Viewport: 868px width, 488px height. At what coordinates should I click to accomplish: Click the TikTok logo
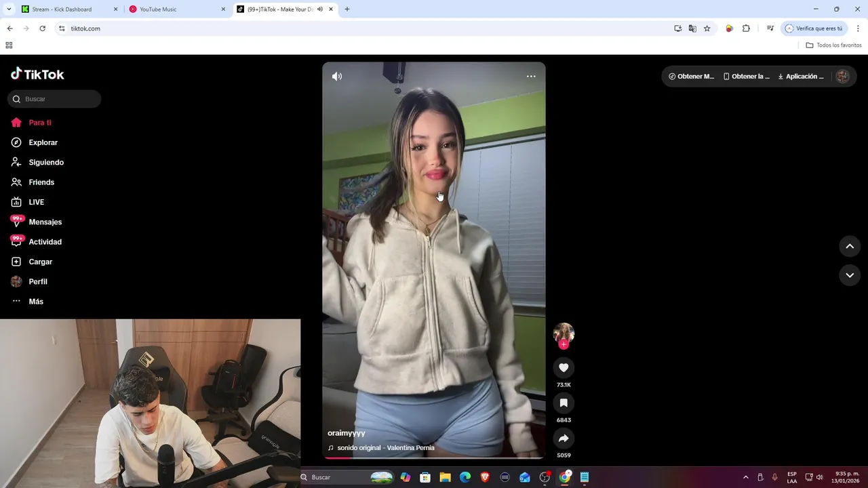click(37, 74)
